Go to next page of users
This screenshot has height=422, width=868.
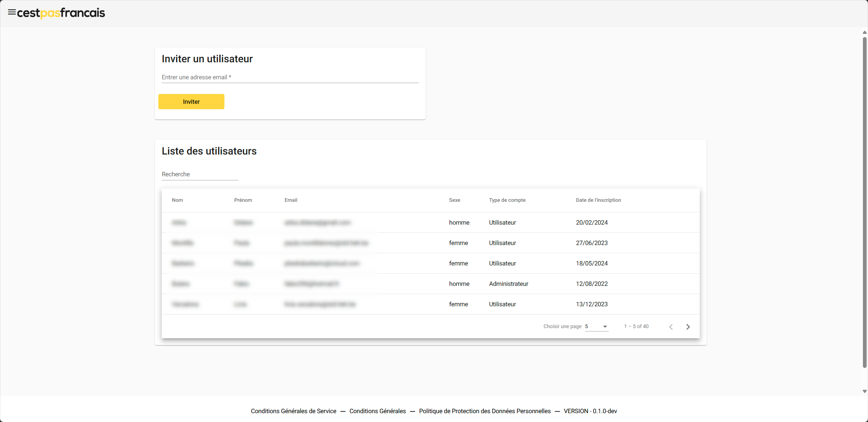688,327
